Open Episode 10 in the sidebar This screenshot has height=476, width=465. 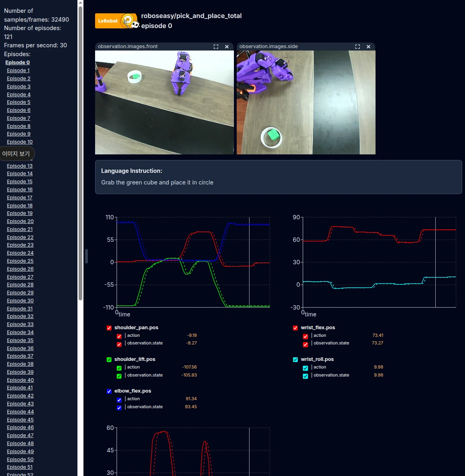coord(20,142)
